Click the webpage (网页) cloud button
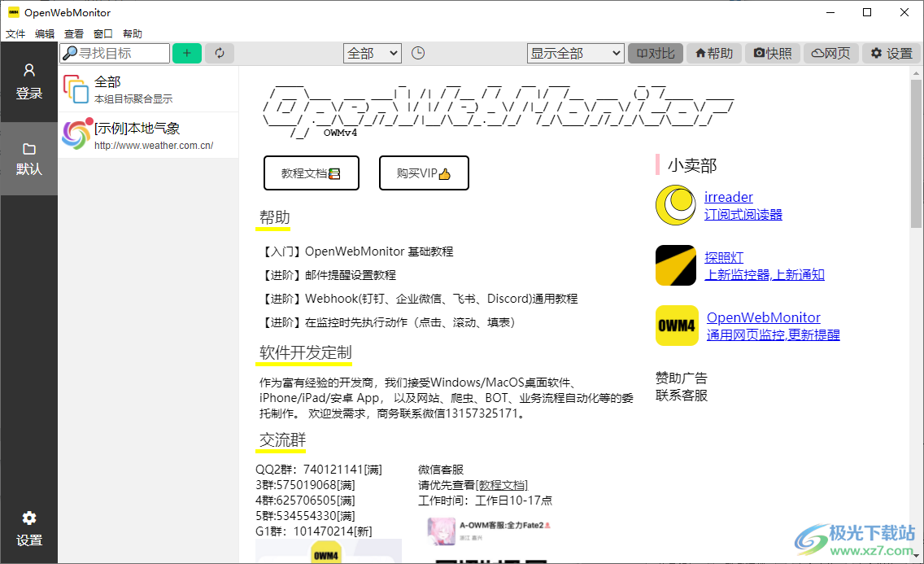The width and height of the screenshot is (924, 564). (830, 53)
